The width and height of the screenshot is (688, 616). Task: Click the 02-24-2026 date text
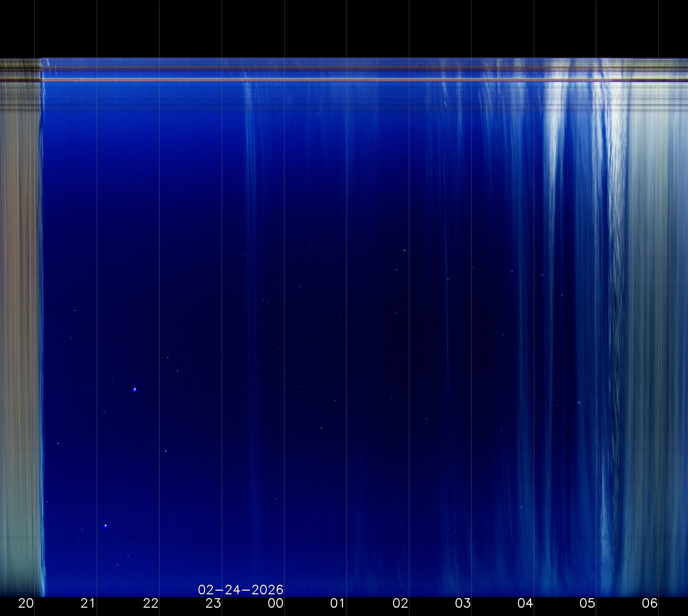[240, 590]
